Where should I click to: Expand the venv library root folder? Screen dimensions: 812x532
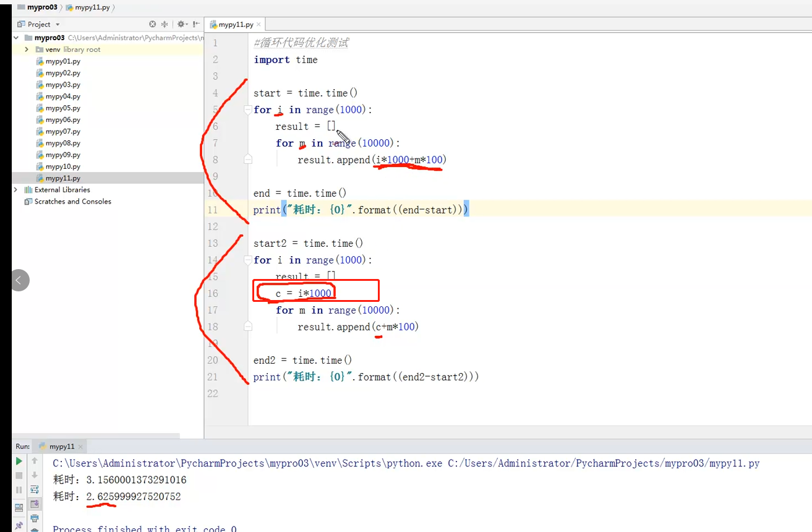tap(27, 49)
